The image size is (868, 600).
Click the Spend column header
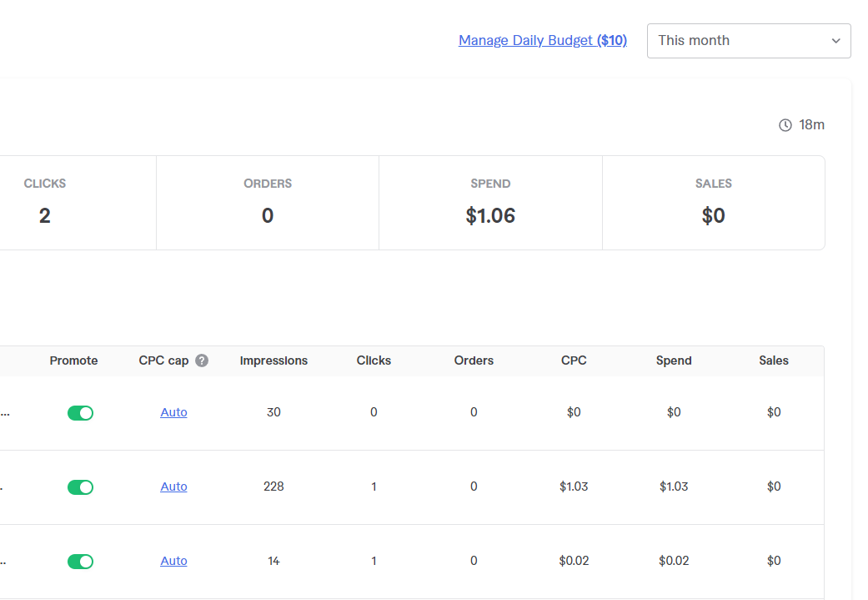(674, 361)
